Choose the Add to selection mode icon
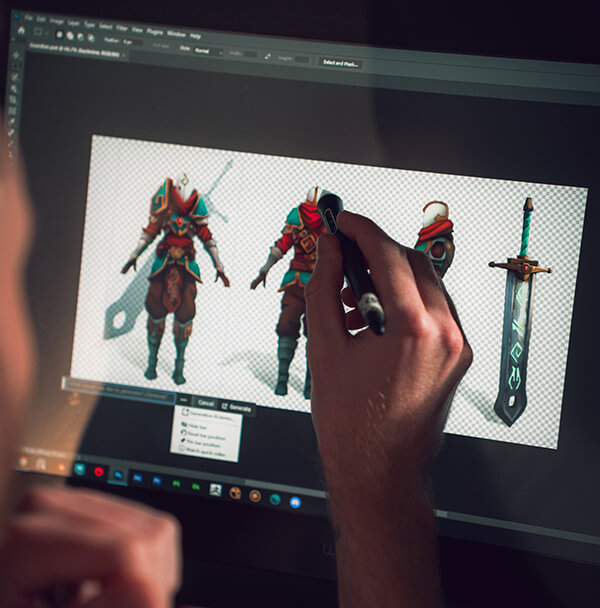 point(70,36)
